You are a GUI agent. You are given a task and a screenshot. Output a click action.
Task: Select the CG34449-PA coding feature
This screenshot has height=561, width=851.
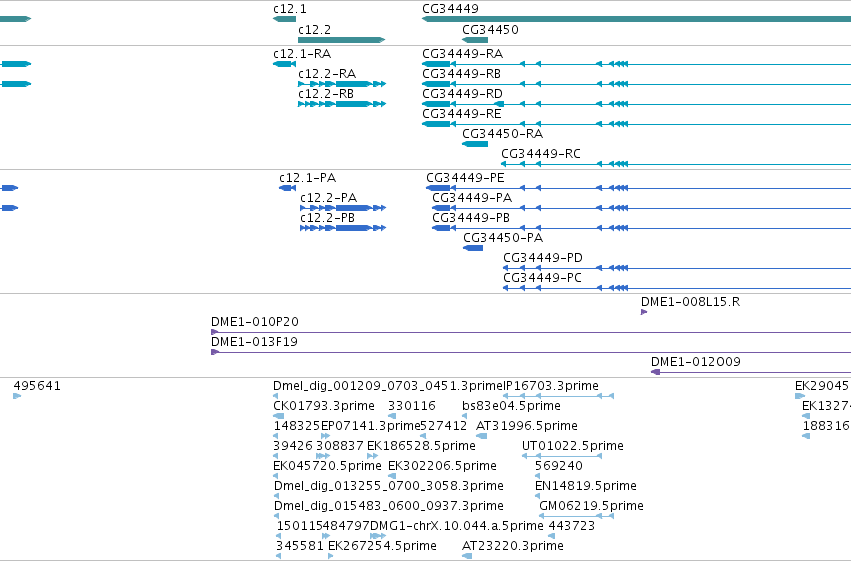coord(642,208)
